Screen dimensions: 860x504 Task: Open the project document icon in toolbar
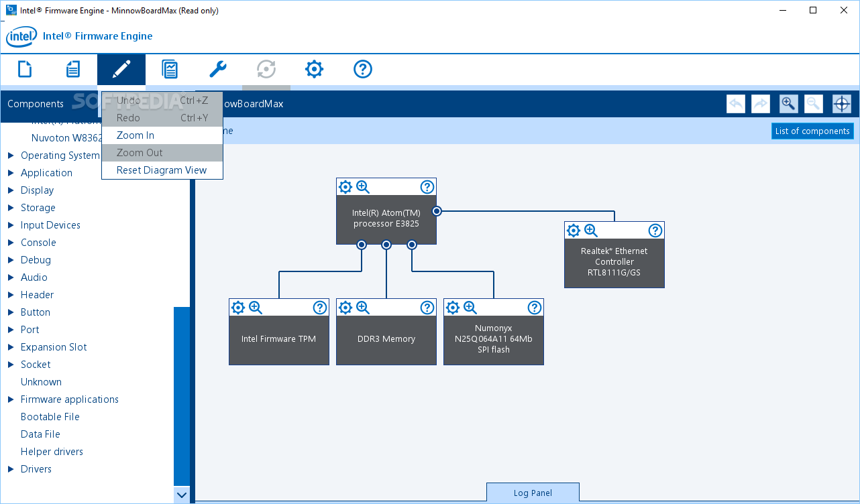click(x=73, y=69)
